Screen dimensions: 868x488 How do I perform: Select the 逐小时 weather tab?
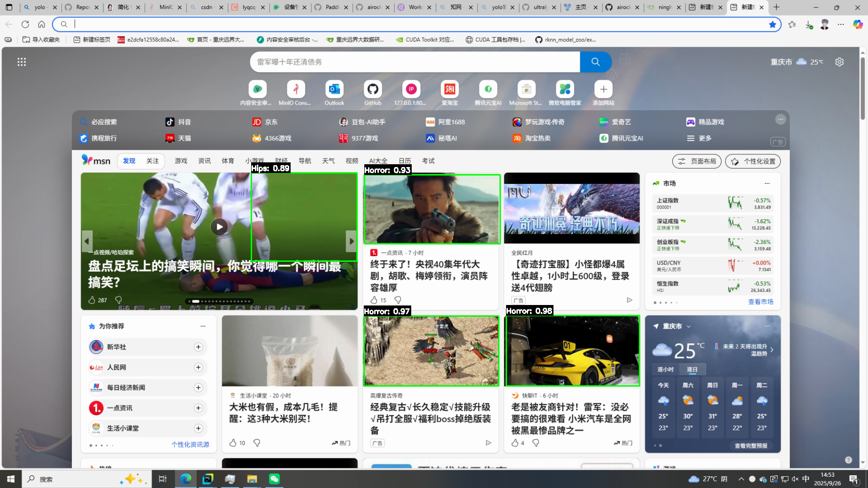(665, 369)
